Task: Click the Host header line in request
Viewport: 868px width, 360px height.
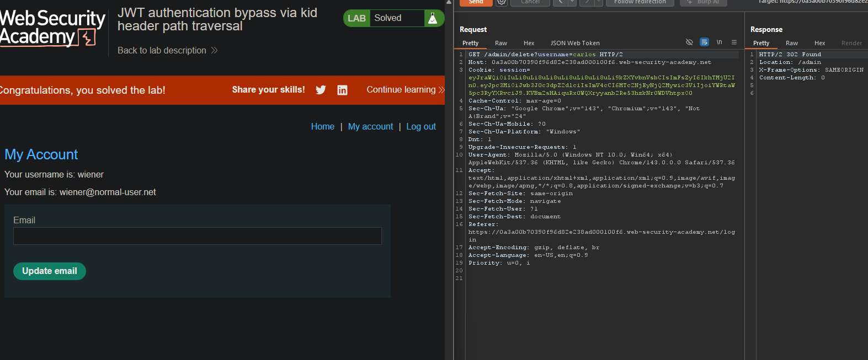Action: click(x=590, y=62)
